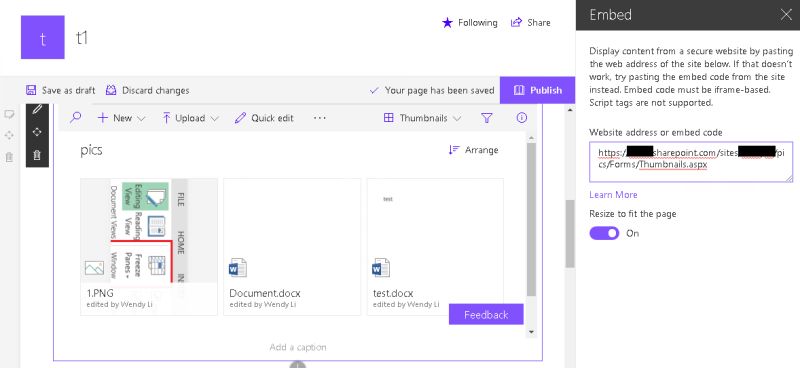This screenshot has height=368, width=800.
Task: Publish the page
Action: coord(538,90)
